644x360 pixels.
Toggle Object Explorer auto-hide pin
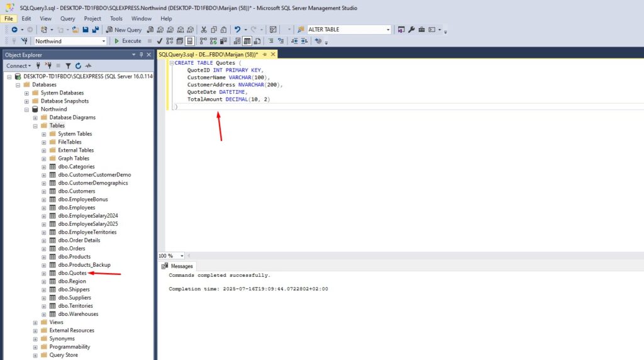(x=142, y=55)
